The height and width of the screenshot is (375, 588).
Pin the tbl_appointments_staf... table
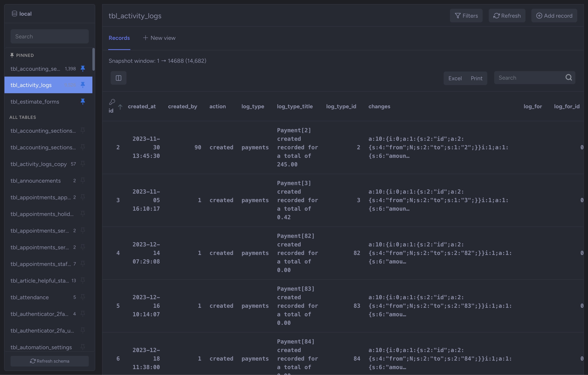click(x=83, y=264)
